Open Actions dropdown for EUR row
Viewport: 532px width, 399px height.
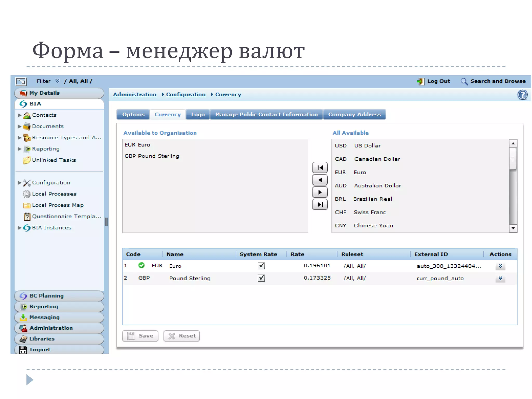point(500,266)
